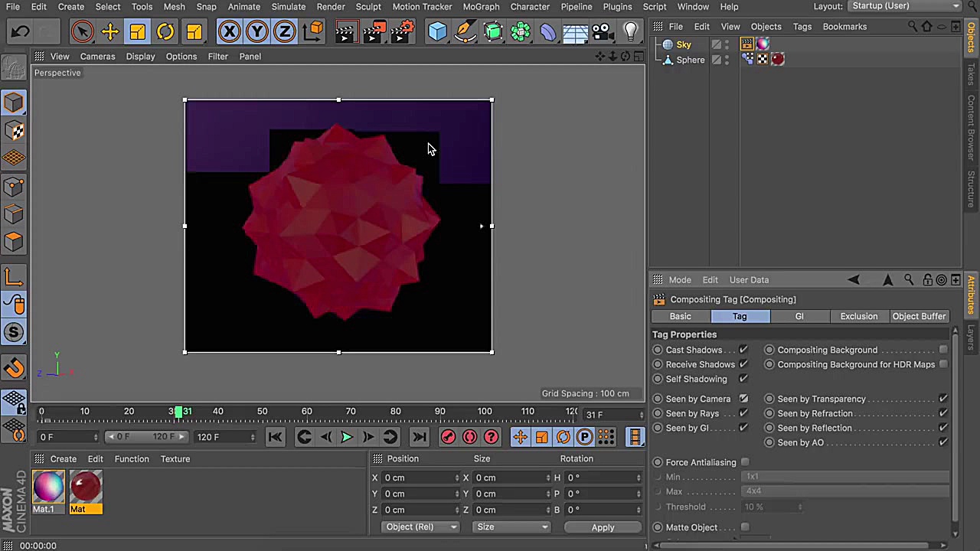
Task: Add a Cube primitive
Action: [437, 31]
